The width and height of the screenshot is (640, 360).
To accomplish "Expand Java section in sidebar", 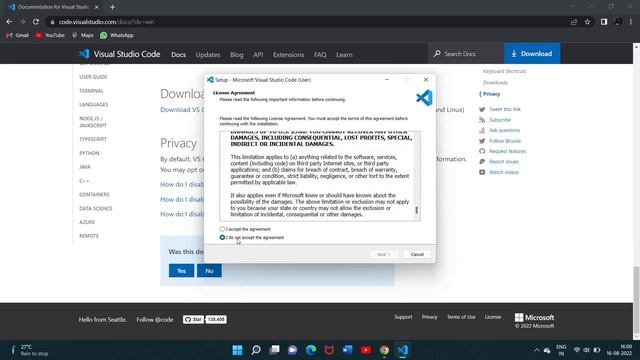I will (85, 167).
